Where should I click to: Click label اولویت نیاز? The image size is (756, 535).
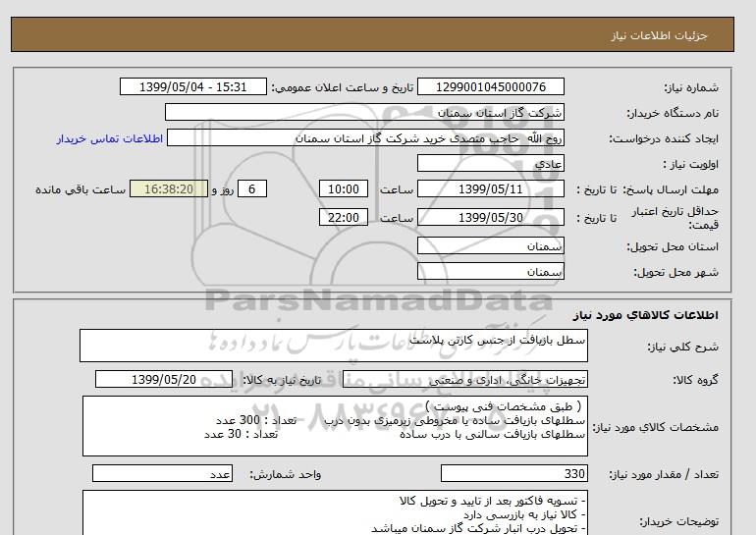(690, 164)
